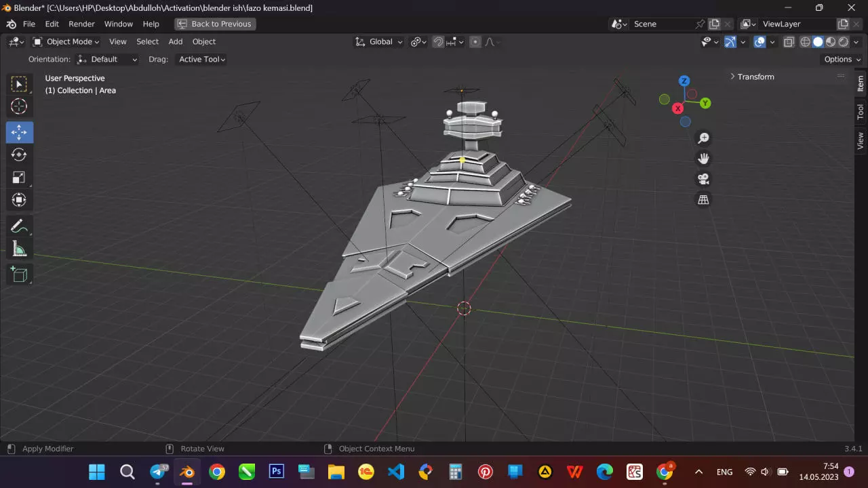The height and width of the screenshot is (488, 868).
Task: Select the Rotate tool
Action: [x=19, y=155]
